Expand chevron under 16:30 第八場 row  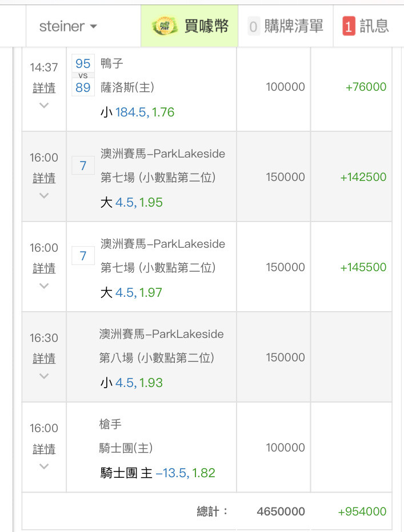44,376
